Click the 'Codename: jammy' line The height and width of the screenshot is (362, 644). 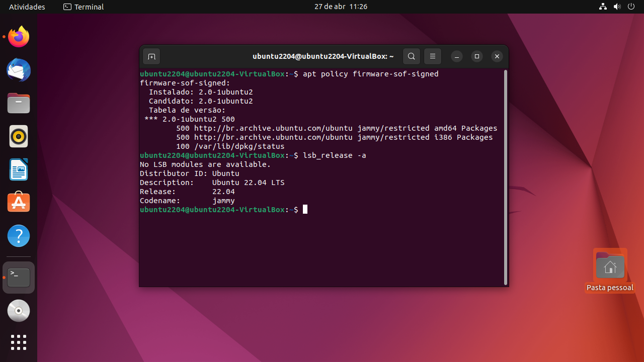(x=187, y=201)
